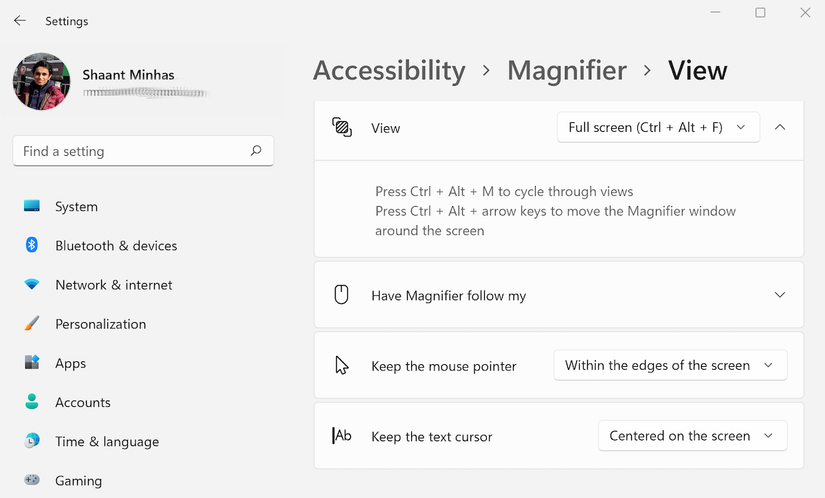Open the Centered on the screen dropdown
The image size is (825, 498).
coord(692,435)
